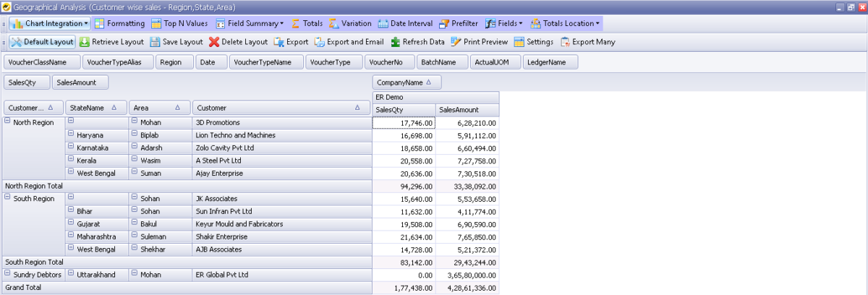Screen dimensions: 868x295
Task: Open Settings from the toolbar
Action: [533, 42]
